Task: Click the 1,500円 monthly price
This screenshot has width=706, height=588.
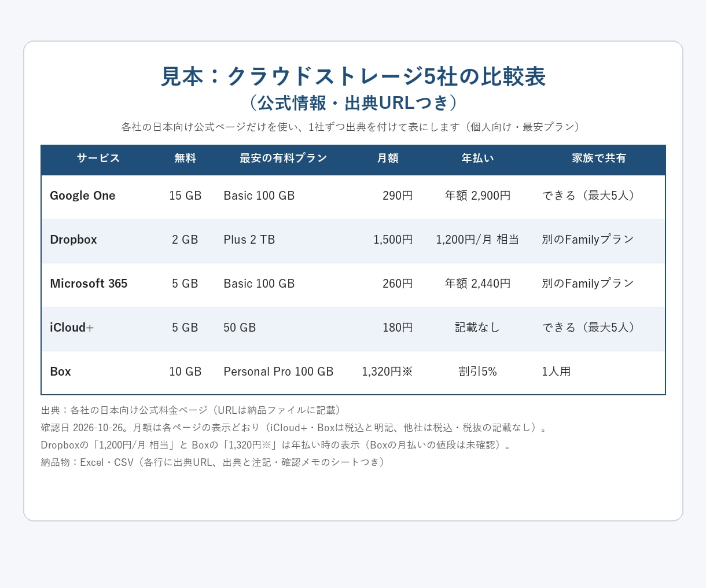Action: pyautogui.click(x=393, y=240)
